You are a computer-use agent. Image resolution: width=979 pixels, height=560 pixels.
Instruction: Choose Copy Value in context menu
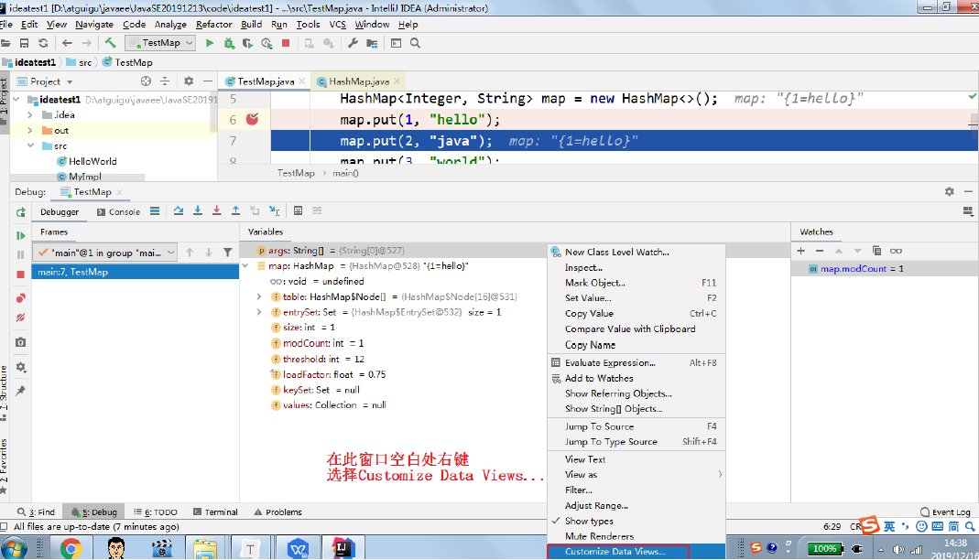pos(589,314)
